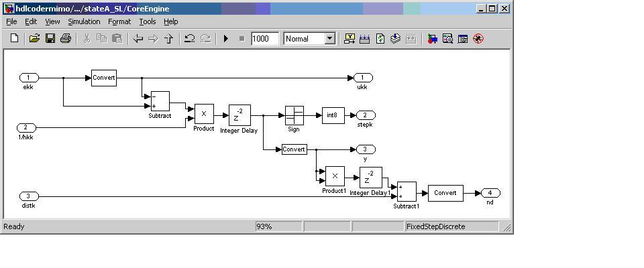Open the Edit menu
644x268 pixels.
[31, 21]
